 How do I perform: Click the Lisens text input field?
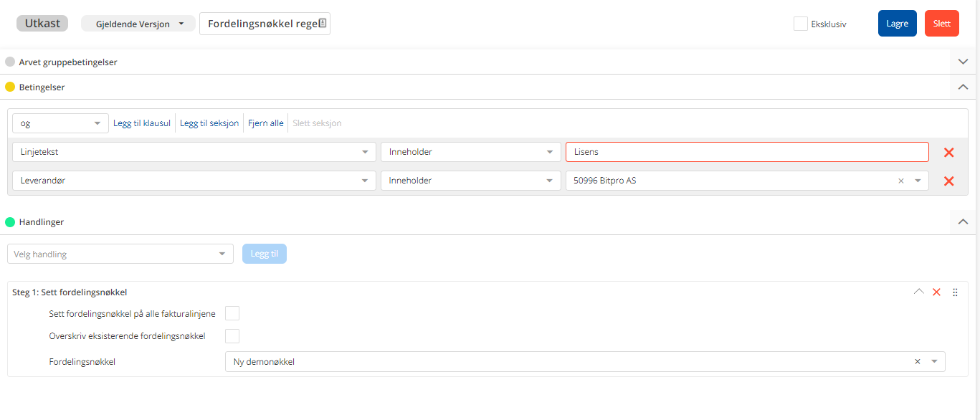(746, 152)
